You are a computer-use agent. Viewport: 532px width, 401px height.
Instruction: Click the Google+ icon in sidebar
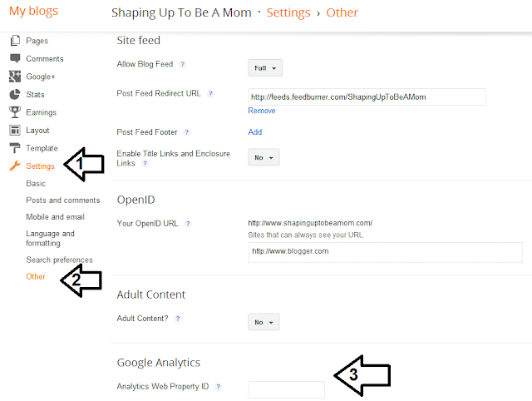[15, 77]
